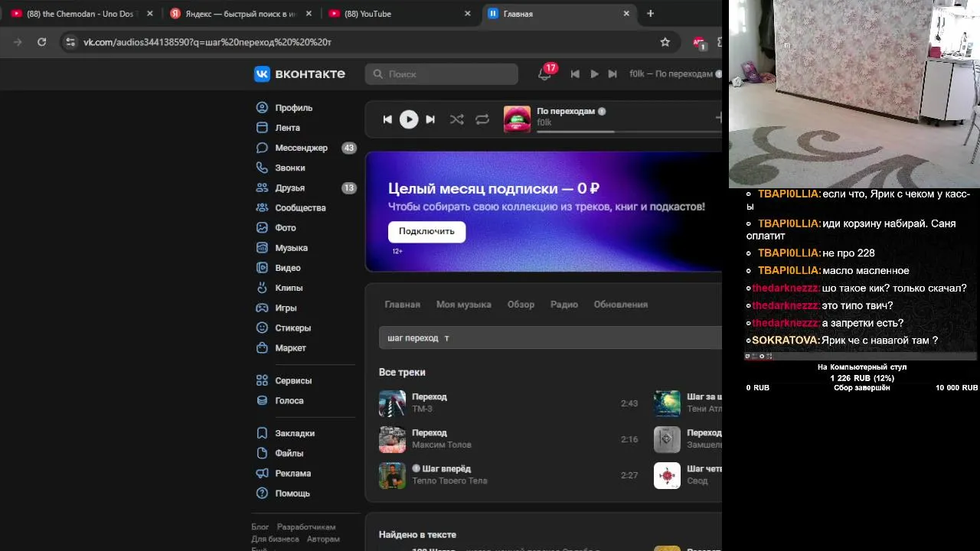Open site info icon in address bar
The height and width of the screenshot is (551, 980).
[70, 42]
